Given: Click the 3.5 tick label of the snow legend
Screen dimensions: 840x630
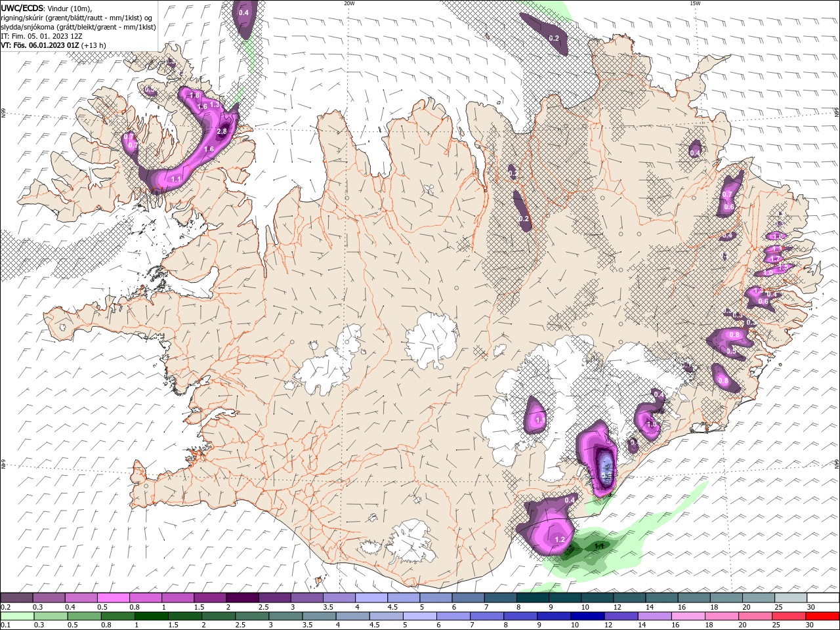Looking at the screenshot, I should click(327, 607).
